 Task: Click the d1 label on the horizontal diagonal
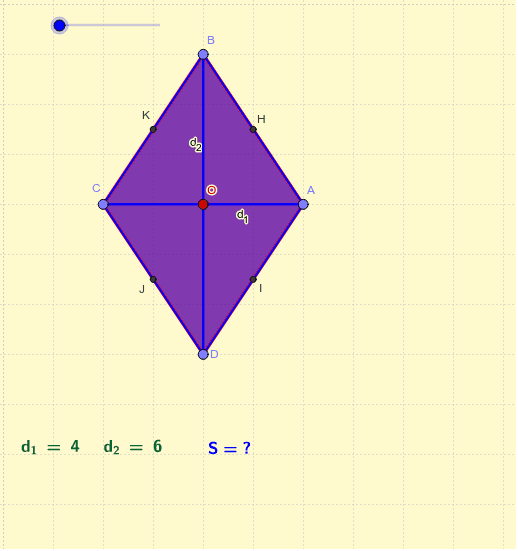pos(243,216)
